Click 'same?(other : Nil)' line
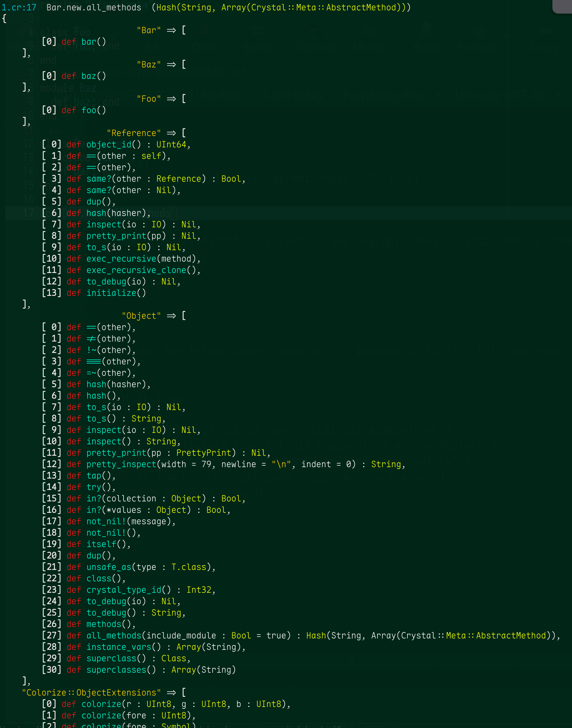 coord(123,190)
